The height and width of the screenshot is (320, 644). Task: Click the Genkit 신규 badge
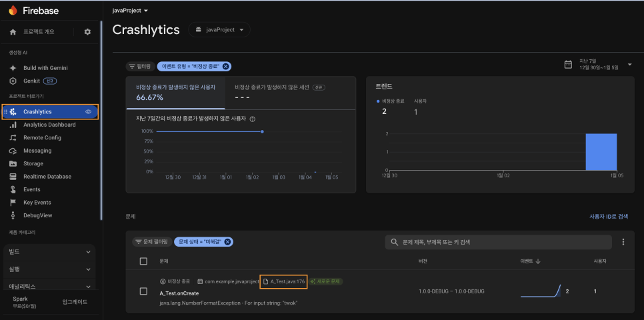tap(50, 81)
